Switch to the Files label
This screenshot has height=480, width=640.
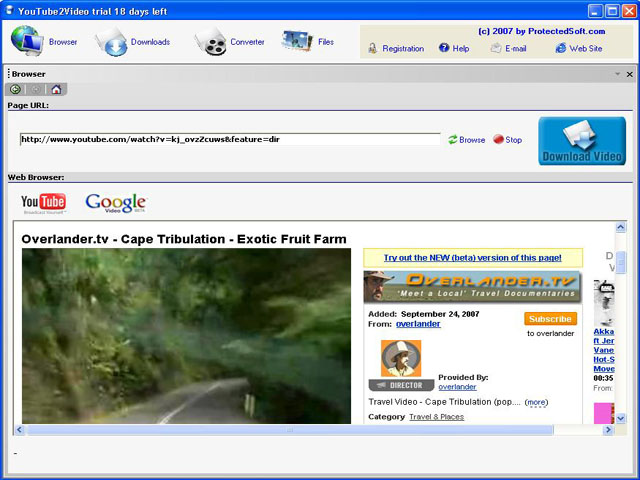pos(326,42)
